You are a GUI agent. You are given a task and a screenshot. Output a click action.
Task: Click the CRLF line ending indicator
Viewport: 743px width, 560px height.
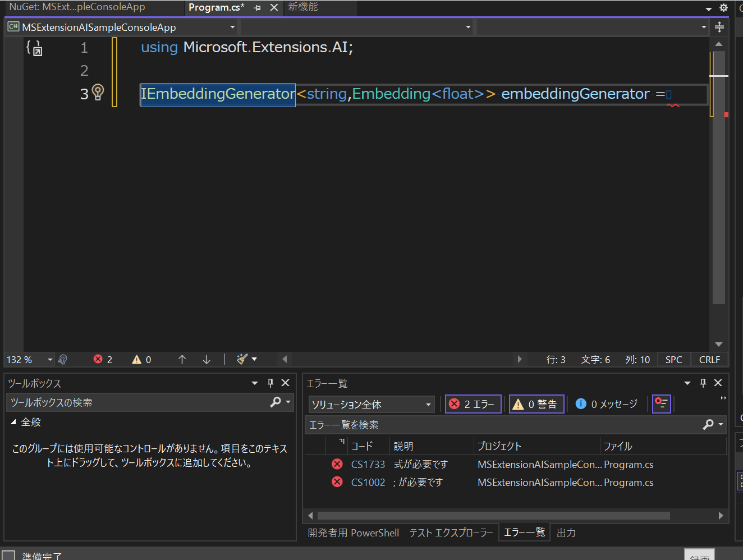[x=709, y=360]
